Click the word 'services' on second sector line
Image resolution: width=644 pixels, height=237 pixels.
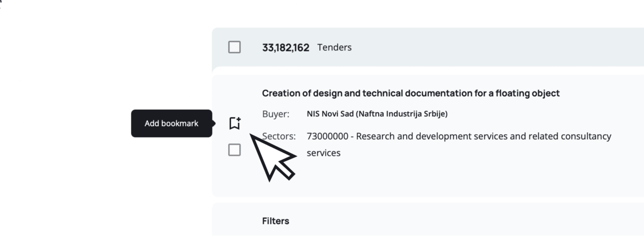pos(324,153)
